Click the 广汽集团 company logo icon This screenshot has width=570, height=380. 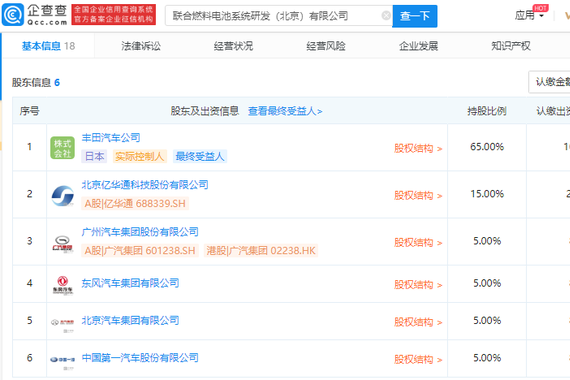(63, 243)
